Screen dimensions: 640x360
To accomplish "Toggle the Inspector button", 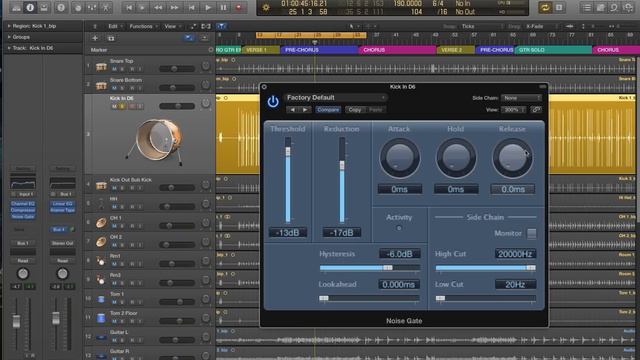I will point(30,7).
